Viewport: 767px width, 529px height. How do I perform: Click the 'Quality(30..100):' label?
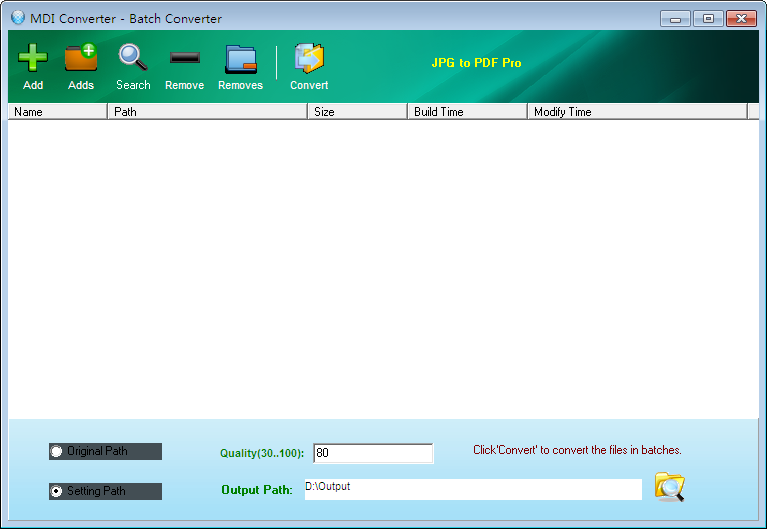click(x=262, y=453)
